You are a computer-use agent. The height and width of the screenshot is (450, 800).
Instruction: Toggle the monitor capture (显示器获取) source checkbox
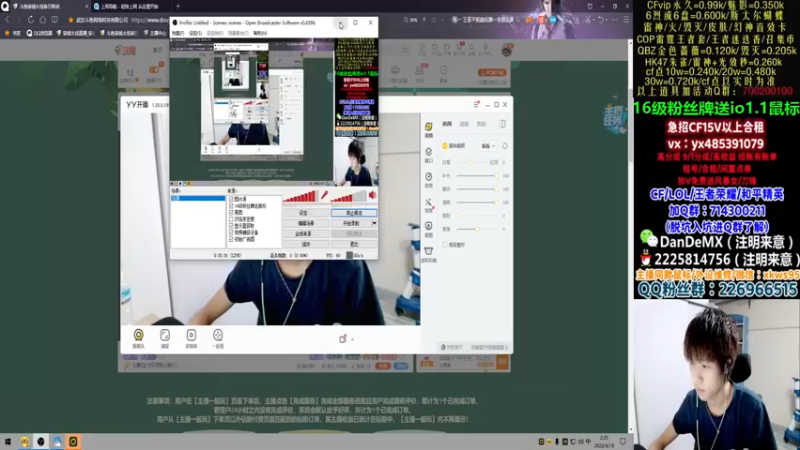[231, 226]
